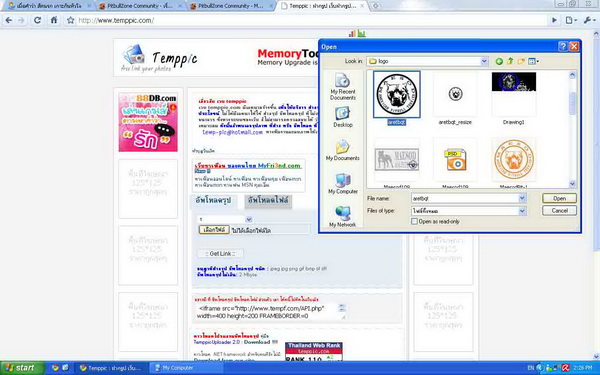
Task: Go to My Documents in places bar
Action: pos(342,150)
